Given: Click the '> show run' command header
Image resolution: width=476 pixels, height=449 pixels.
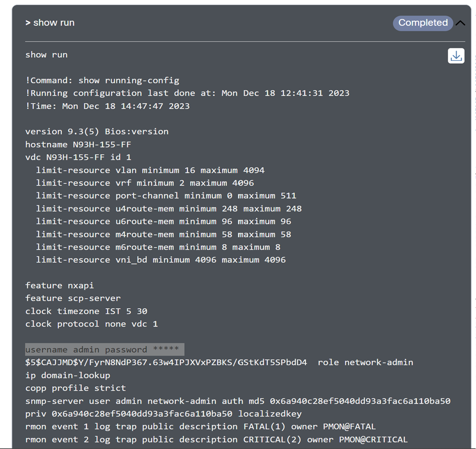Looking at the screenshot, I should (x=50, y=23).
